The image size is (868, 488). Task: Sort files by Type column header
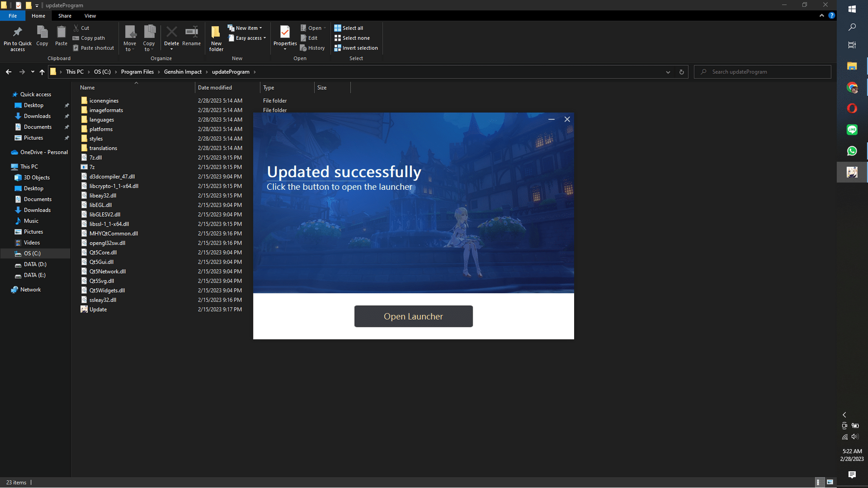click(269, 88)
